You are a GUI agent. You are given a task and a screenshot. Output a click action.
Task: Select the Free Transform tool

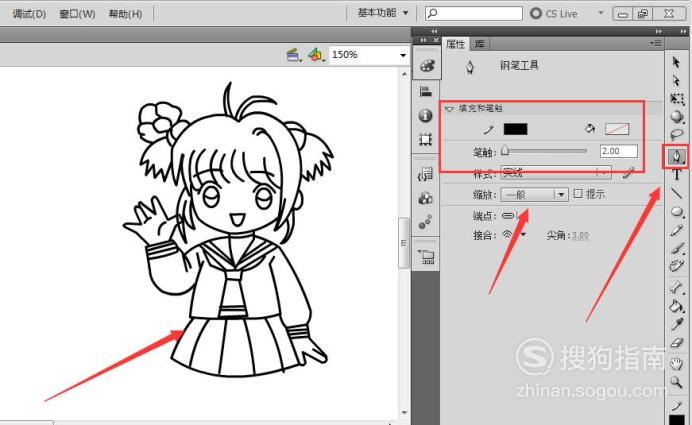click(x=677, y=98)
